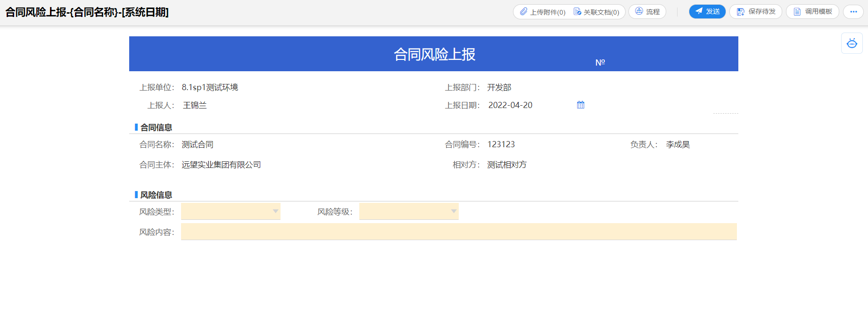Click the 上报人 value 王锦兰
Image resolution: width=868 pixels, height=334 pixels.
[x=195, y=105]
